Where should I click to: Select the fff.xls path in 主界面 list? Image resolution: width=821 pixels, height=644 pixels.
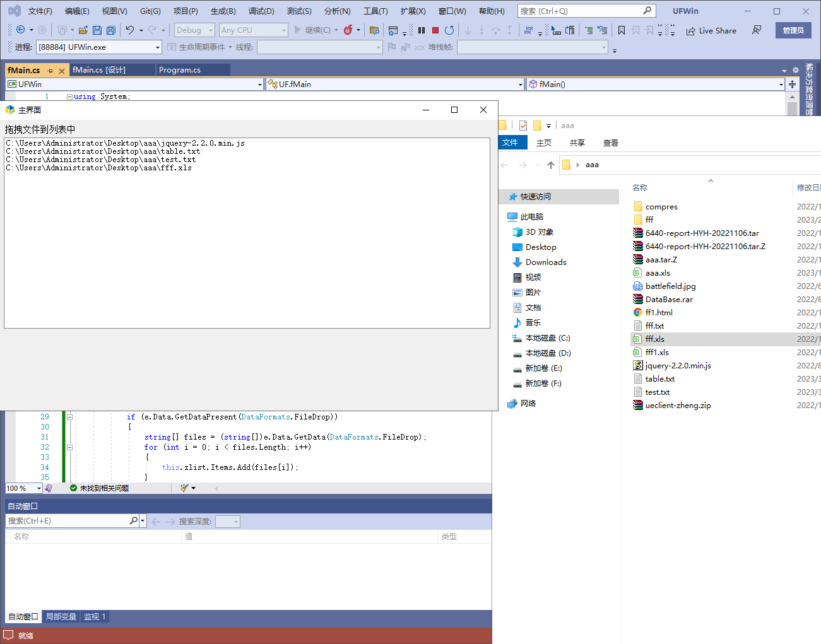click(x=99, y=168)
